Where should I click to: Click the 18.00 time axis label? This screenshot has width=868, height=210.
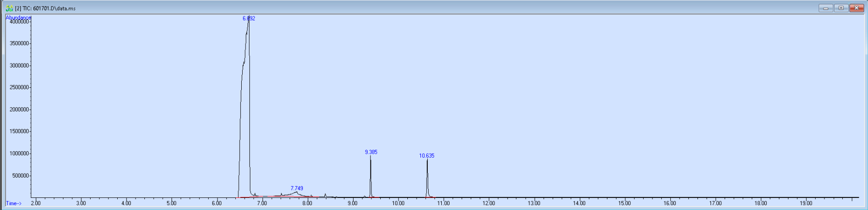761,203
